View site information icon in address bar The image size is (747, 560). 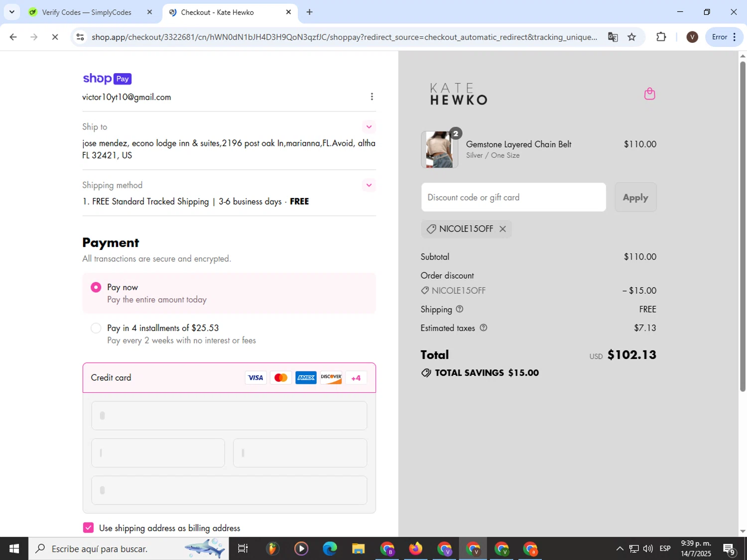click(x=80, y=37)
